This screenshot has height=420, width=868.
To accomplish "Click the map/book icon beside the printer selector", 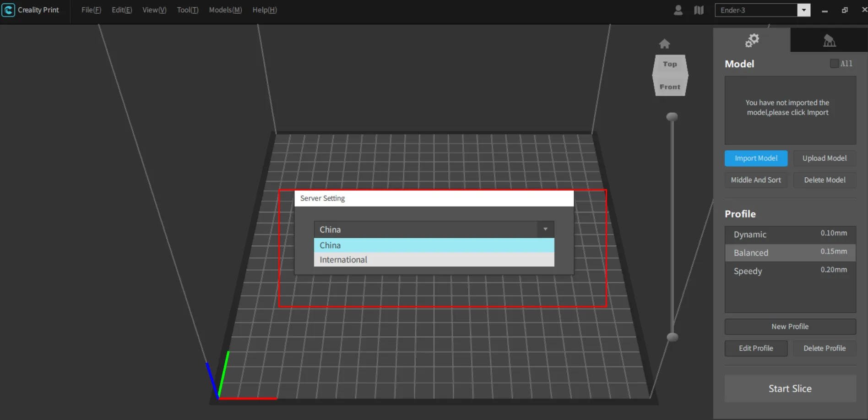I will 699,10.
